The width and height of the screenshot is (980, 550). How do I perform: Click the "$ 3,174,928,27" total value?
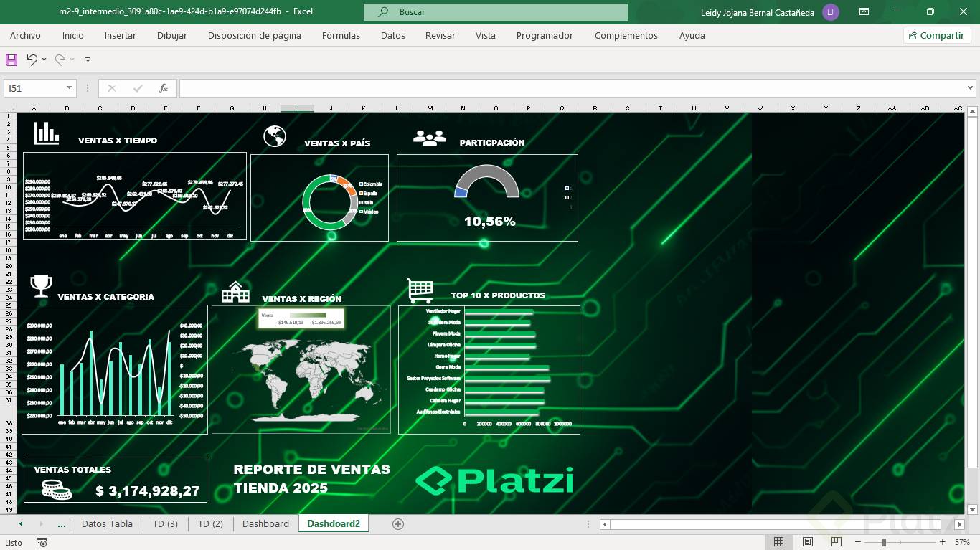pos(147,491)
